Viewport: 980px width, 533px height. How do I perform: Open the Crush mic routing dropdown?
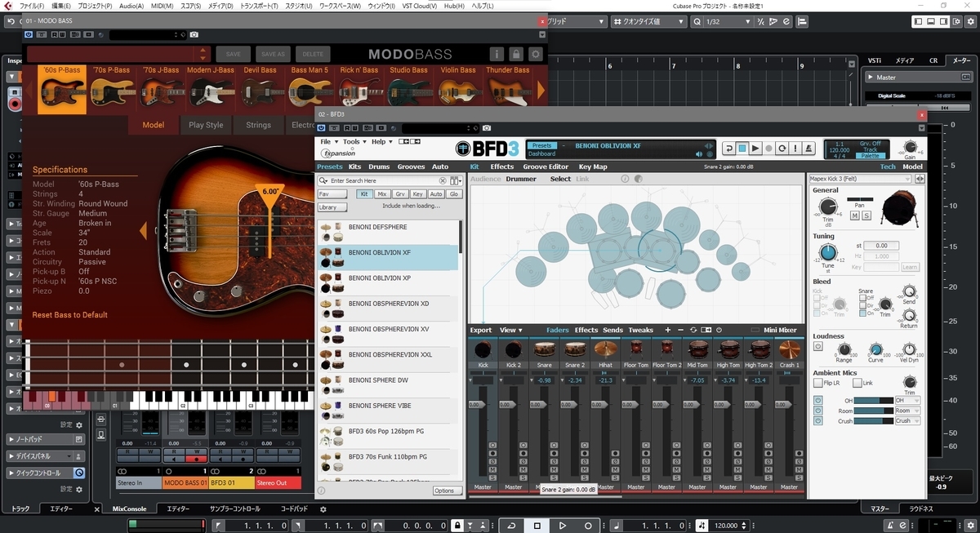coord(907,421)
